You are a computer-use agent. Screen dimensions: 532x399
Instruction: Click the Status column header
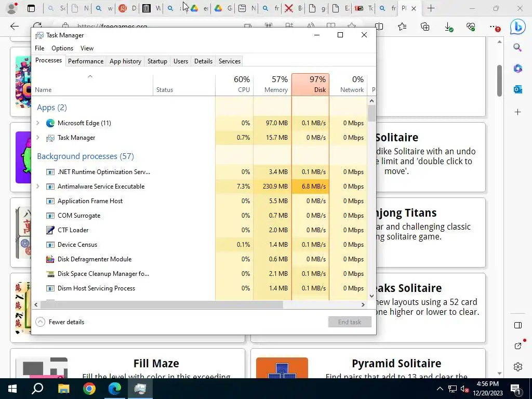(184, 85)
